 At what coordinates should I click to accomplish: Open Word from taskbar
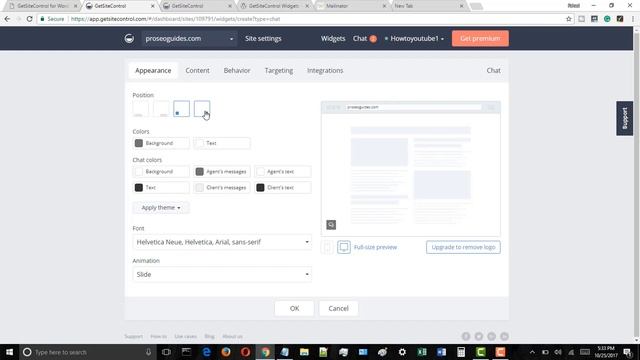click(441, 352)
